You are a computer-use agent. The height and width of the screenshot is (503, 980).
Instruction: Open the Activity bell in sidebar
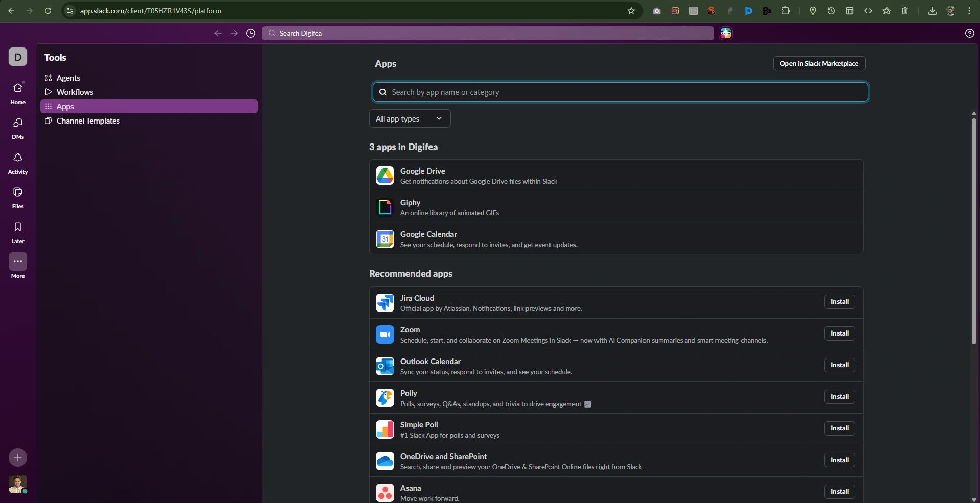(x=18, y=162)
